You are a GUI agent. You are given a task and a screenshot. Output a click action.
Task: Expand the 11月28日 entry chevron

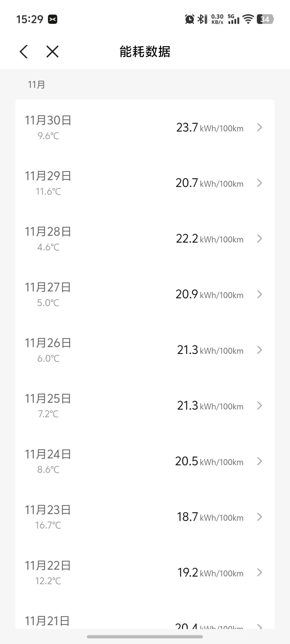coord(259,239)
